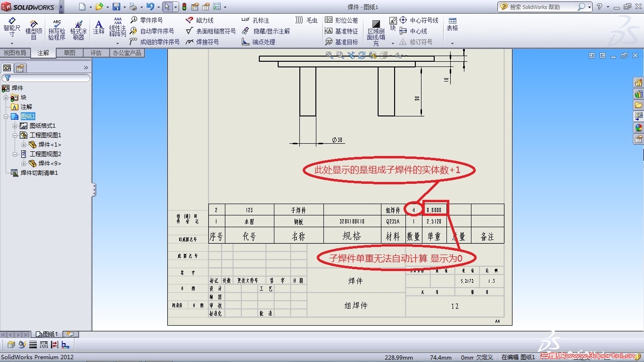Activate the Select cursor tool
Viewport: 644px width, 362px height.
pyautogui.click(x=167, y=7)
